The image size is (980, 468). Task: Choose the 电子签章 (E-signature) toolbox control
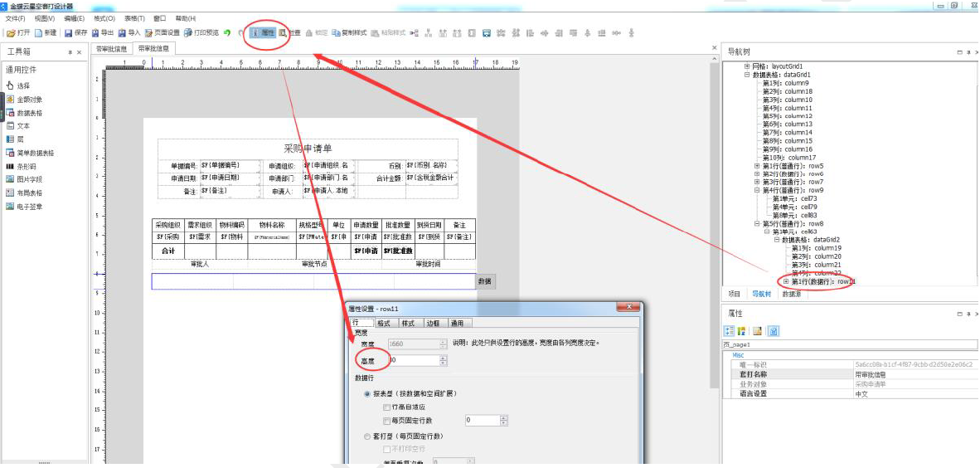click(28, 207)
